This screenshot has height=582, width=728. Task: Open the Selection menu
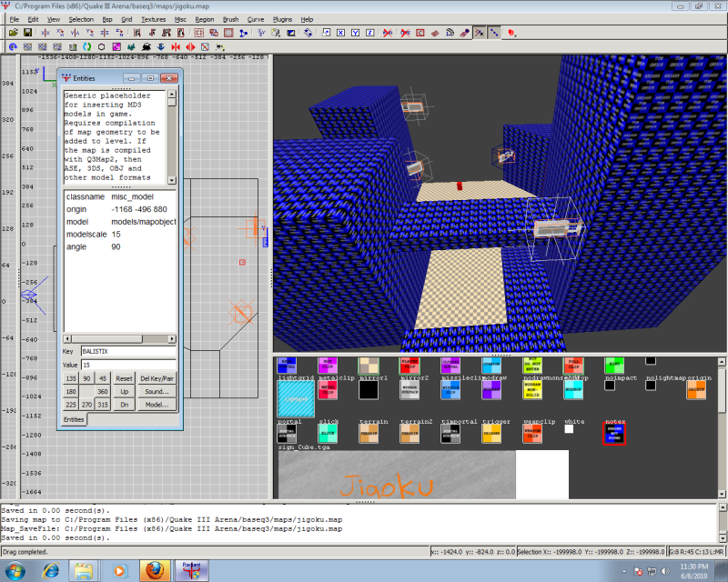81,19
